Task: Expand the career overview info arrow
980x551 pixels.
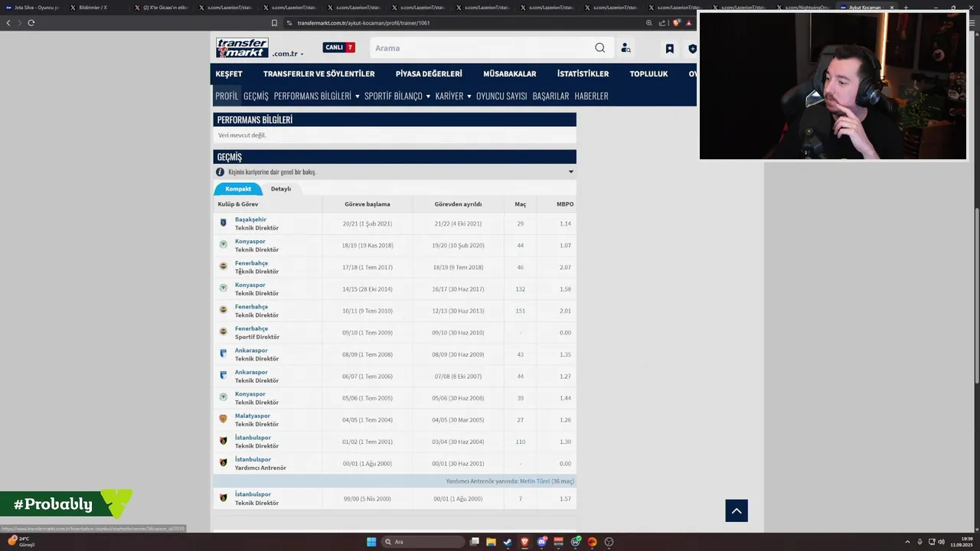Action: [570, 171]
